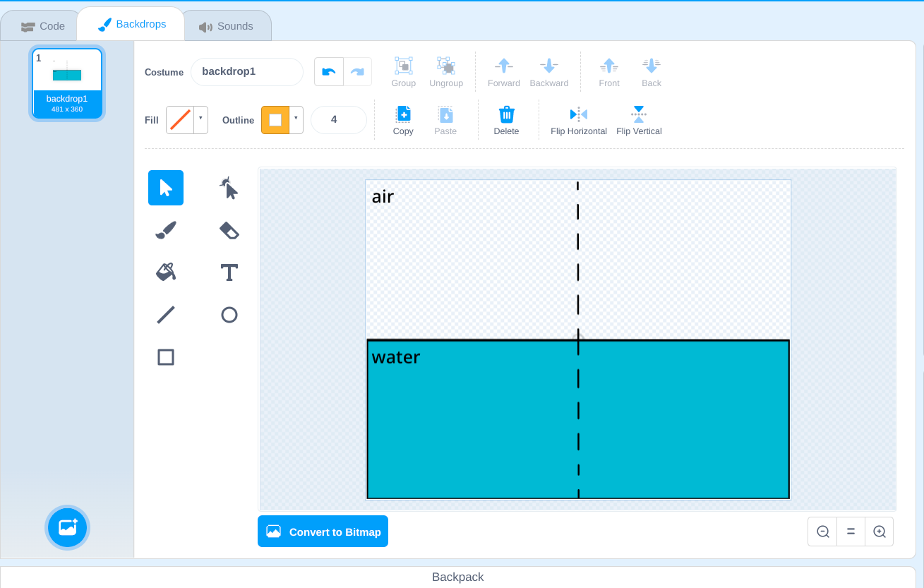The width and height of the screenshot is (924, 588).
Task: Undo the last edit
Action: coord(329,72)
